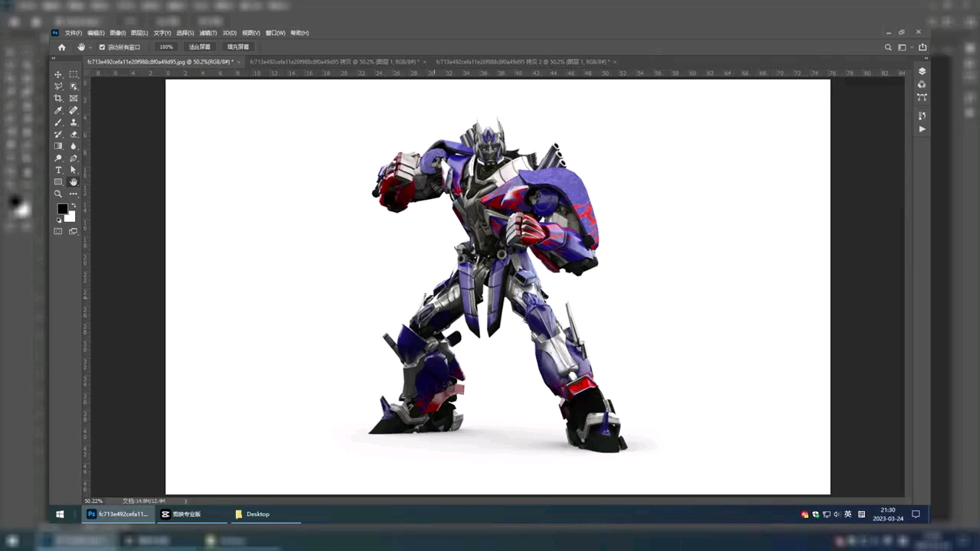This screenshot has height=551, width=980.
Task: Click the Fit Screen button
Action: 200,47
